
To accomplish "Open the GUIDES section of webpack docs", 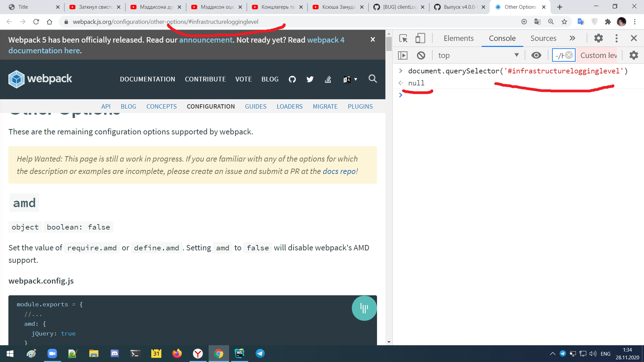I will click(256, 106).
